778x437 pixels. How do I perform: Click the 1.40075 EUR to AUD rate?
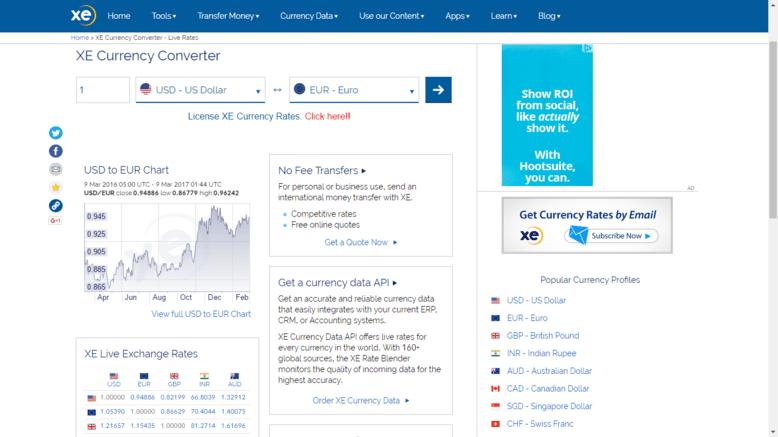pyautogui.click(x=233, y=412)
